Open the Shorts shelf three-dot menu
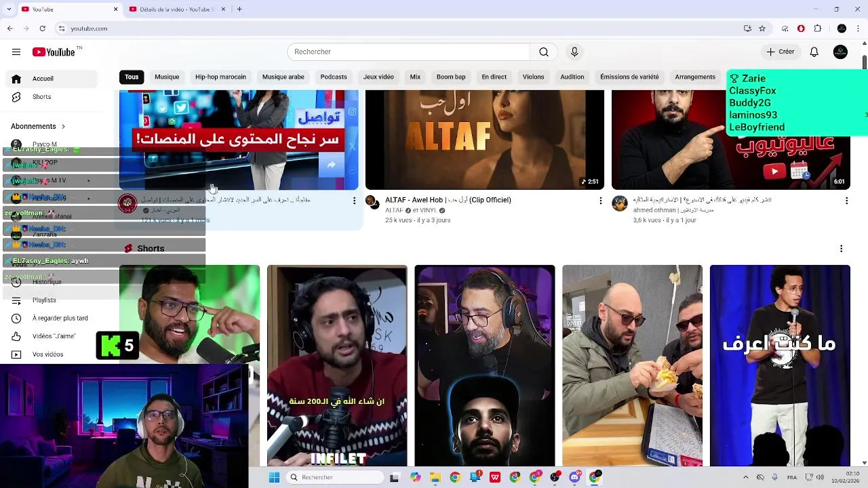868x488 pixels. click(x=841, y=249)
